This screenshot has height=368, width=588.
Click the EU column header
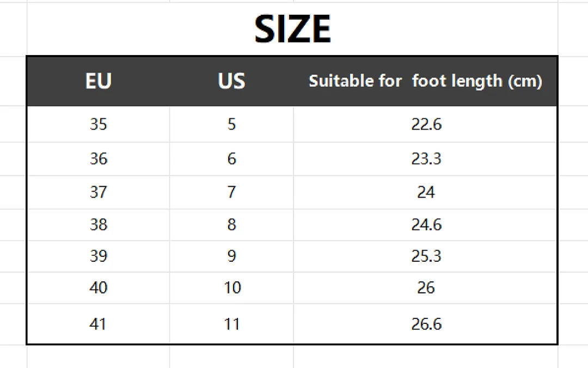tap(98, 81)
